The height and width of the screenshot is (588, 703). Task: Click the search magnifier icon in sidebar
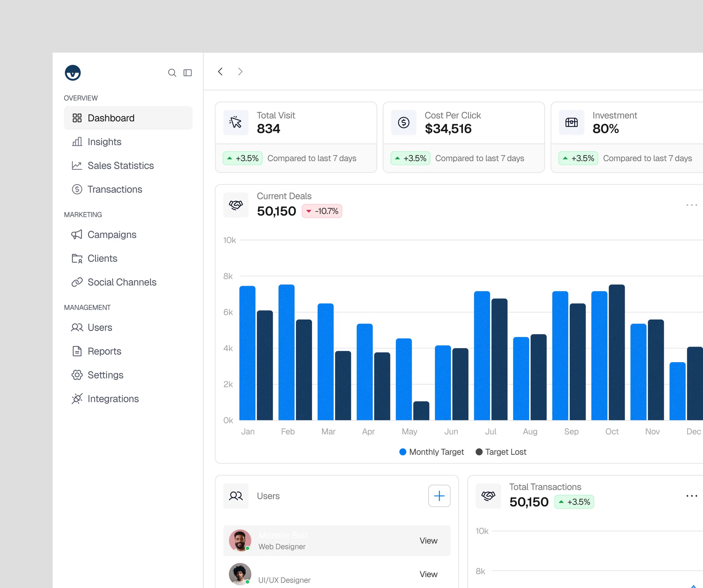[x=172, y=73]
